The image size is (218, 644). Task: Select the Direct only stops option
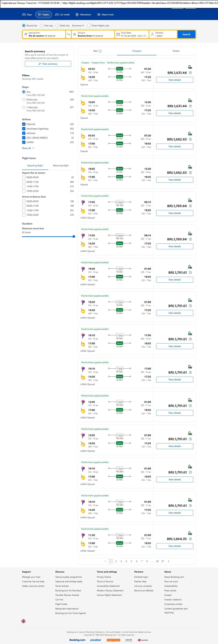tap(24, 100)
